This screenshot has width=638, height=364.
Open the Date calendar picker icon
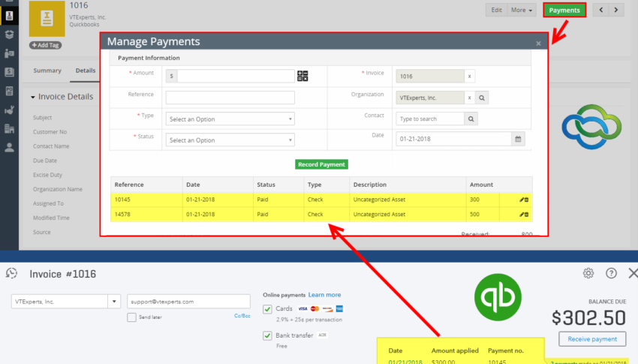point(518,139)
